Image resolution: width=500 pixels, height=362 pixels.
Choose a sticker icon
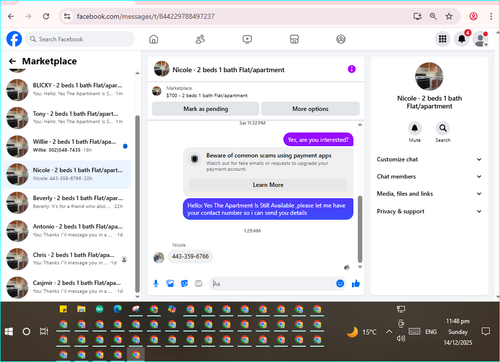click(184, 284)
